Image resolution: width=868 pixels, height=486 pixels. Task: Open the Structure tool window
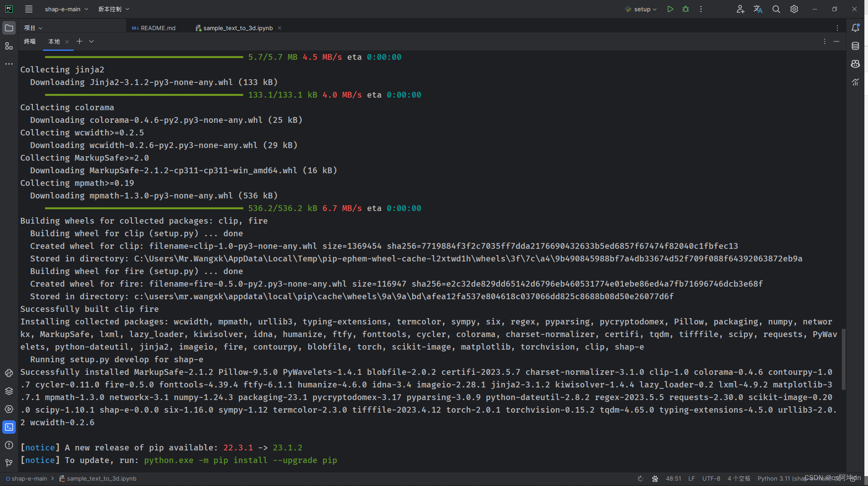(9, 46)
